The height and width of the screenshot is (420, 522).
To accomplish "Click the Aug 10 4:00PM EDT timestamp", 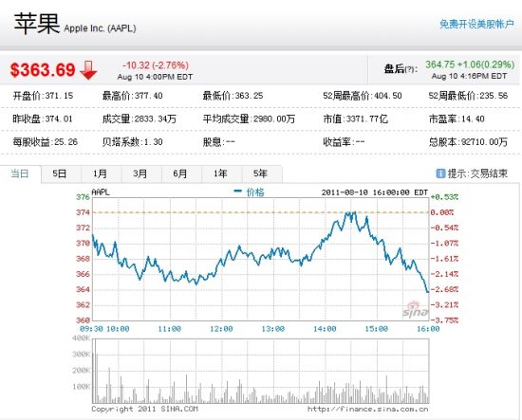I will click(155, 77).
